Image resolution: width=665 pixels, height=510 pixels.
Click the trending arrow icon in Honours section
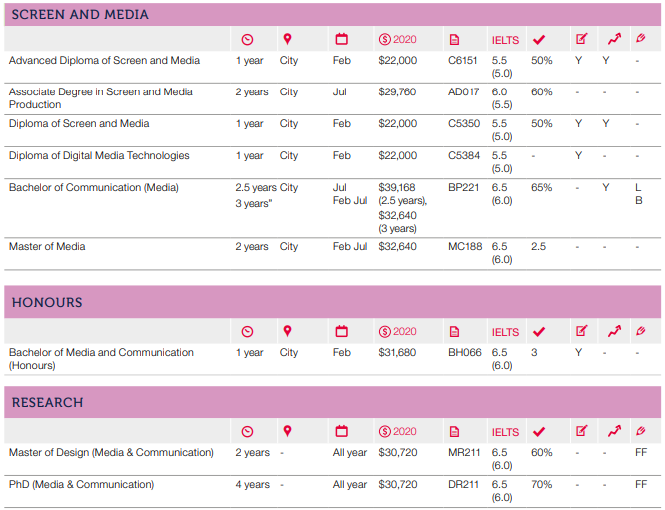click(x=613, y=332)
